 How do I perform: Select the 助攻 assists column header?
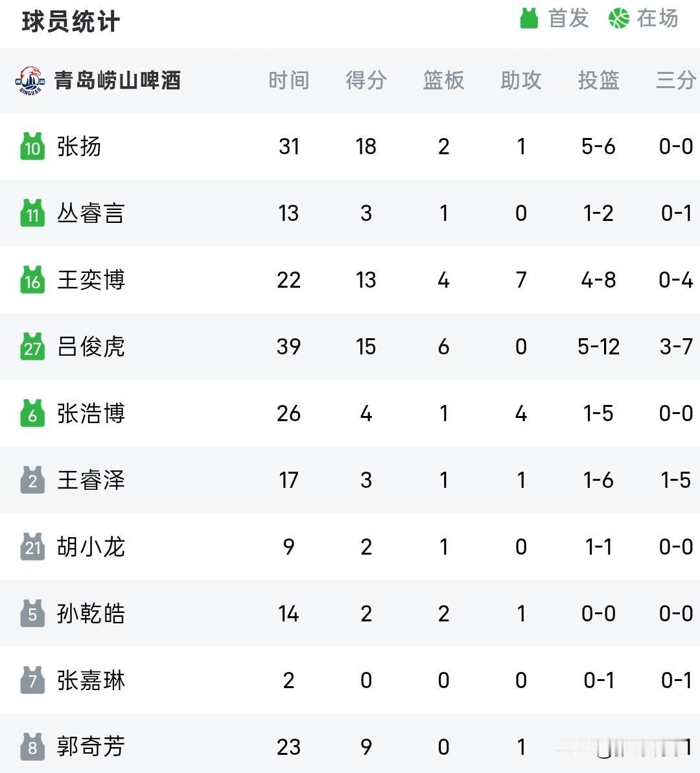521,80
